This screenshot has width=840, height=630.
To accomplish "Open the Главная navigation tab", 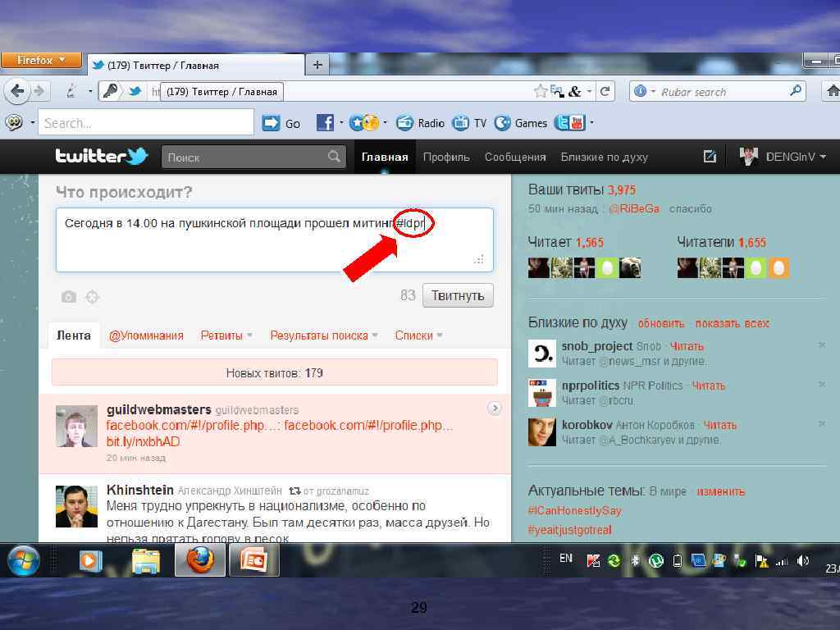I will pyautogui.click(x=385, y=157).
